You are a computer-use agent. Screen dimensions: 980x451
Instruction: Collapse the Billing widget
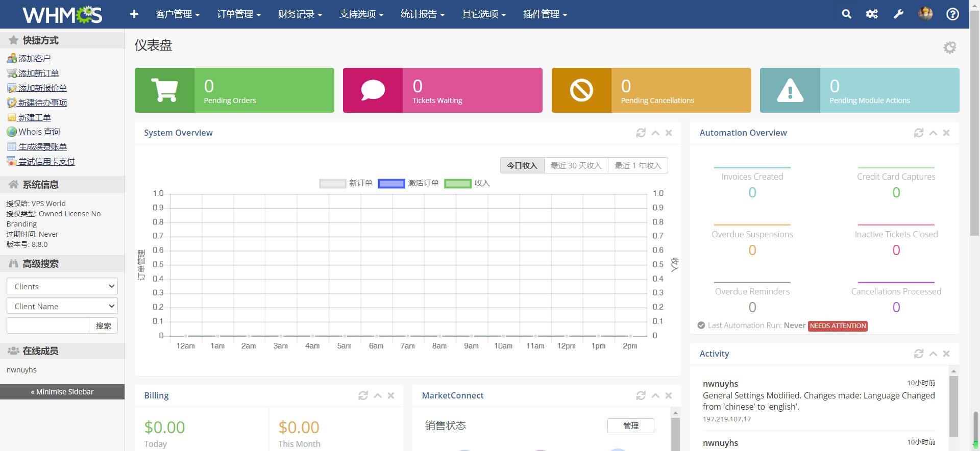(378, 395)
